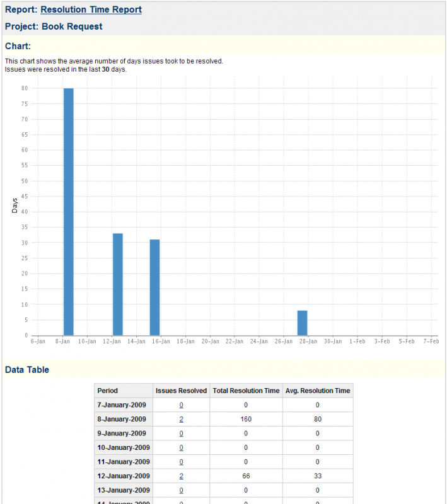Click the 31-day bar near 16-Jan
This screenshot has height=504, width=447.
coord(155,287)
